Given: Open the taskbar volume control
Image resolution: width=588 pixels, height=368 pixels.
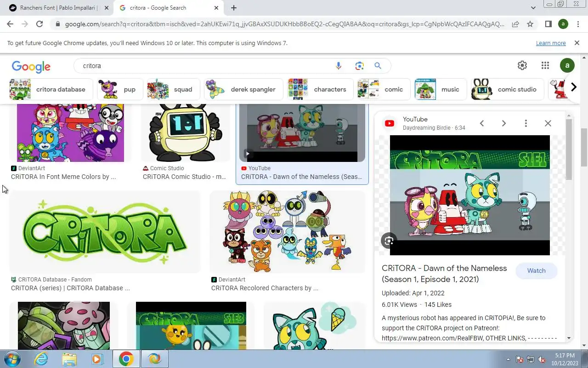Looking at the screenshot, I should click(x=542, y=359).
